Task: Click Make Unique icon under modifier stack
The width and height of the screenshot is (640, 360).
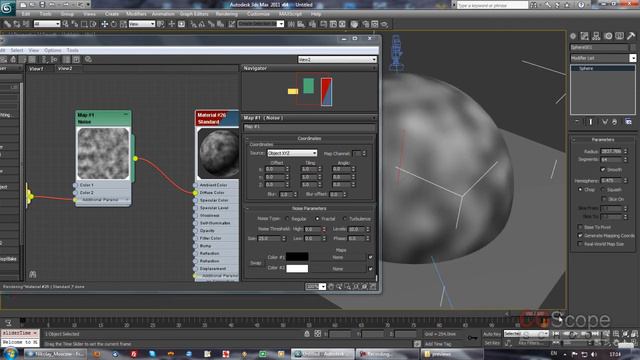Action: click(604, 122)
